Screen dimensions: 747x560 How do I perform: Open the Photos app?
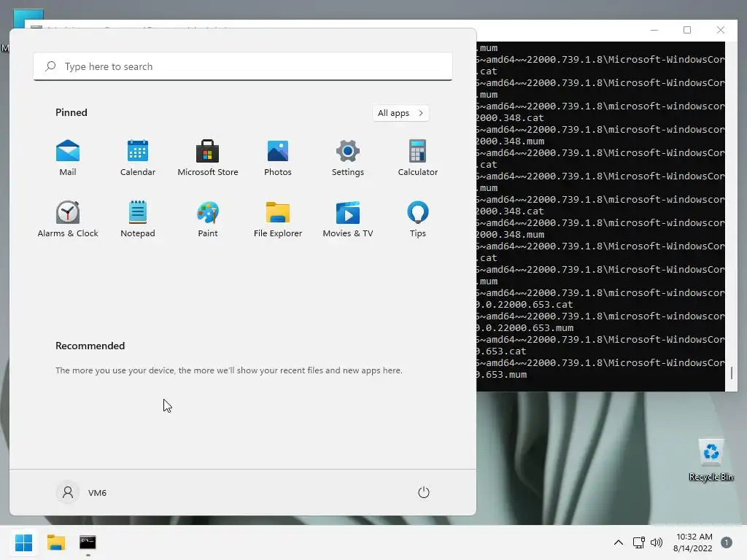[278, 157]
